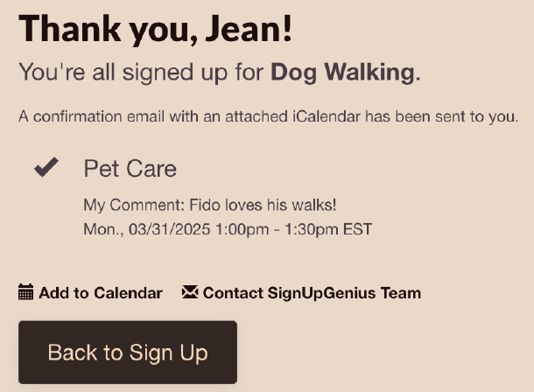The image size is (534, 392).
Task: Click the checkmark icon next to Pet Care
Action: point(46,167)
